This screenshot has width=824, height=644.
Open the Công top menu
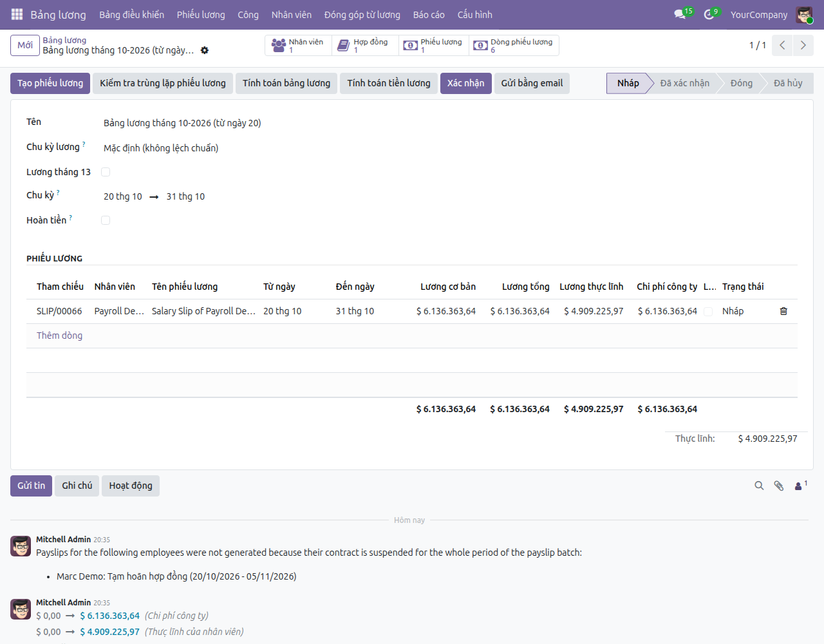(x=248, y=14)
